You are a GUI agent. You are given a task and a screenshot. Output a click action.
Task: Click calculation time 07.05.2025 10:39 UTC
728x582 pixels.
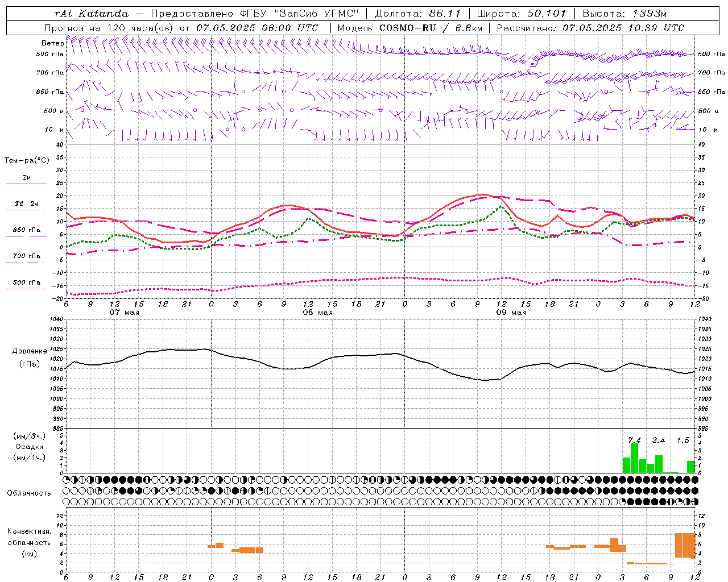[x=623, y=28]
